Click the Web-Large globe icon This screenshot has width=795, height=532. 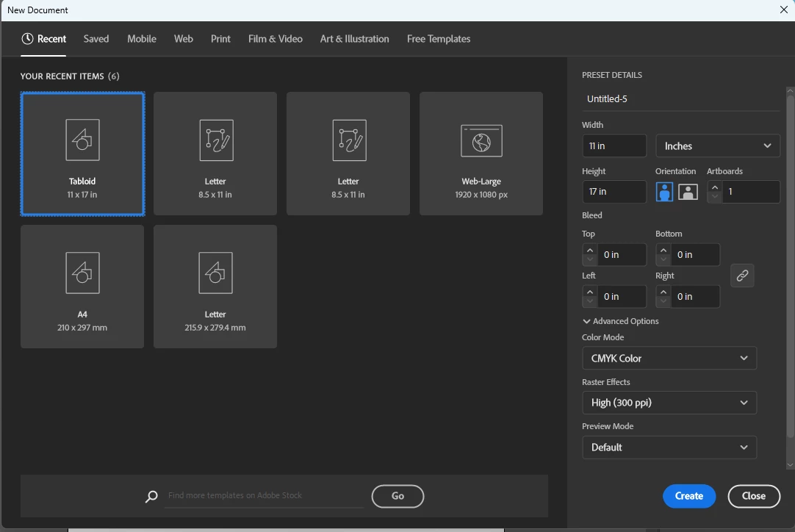tap(481, 141)
